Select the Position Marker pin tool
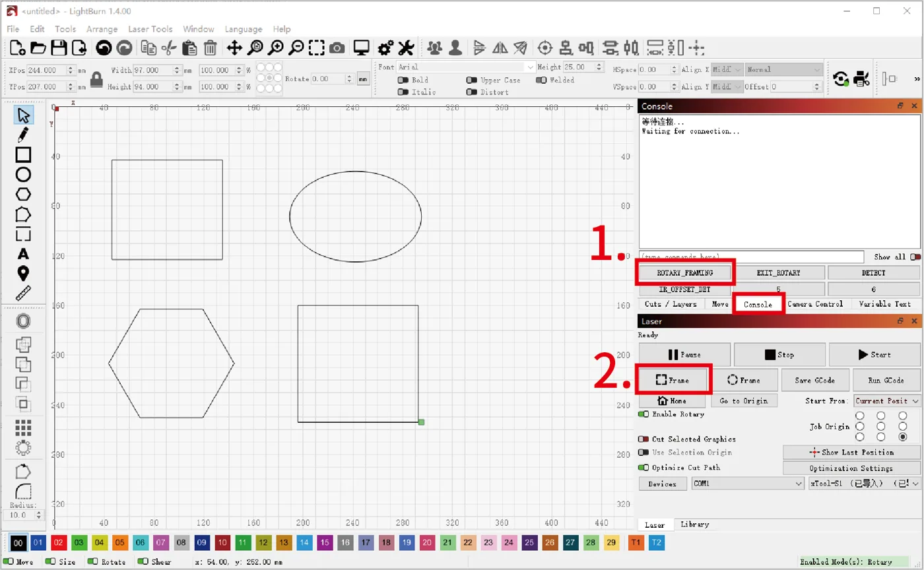924x570 pixels. pos(23,274)
